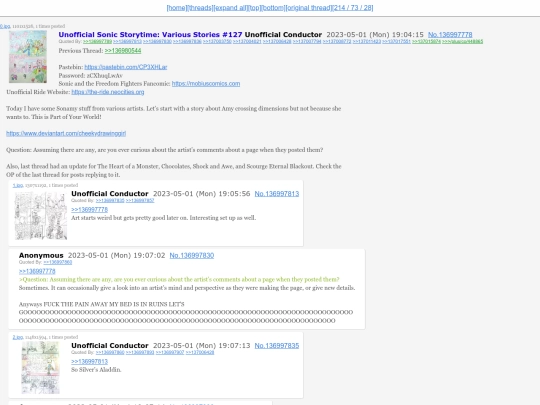Click the "Password: 2CXhuqLwAv" line
540x405 pixels.
pos(90,75)
